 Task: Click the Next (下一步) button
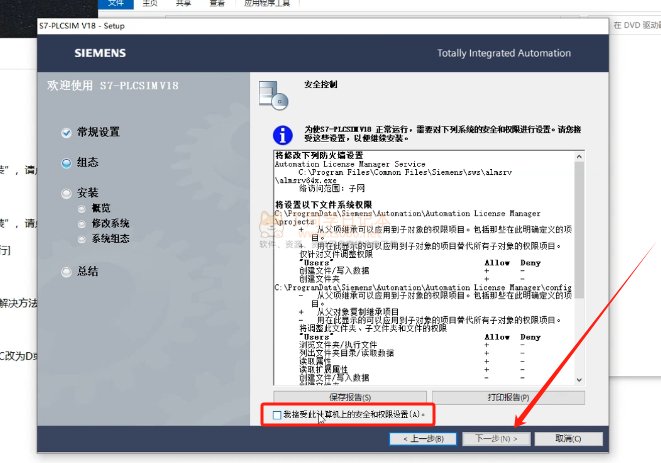[496, 439]
